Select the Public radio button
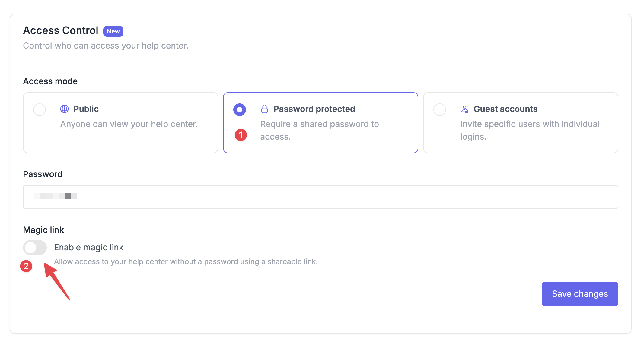644x342 pixels. click(x=40, y=109)
